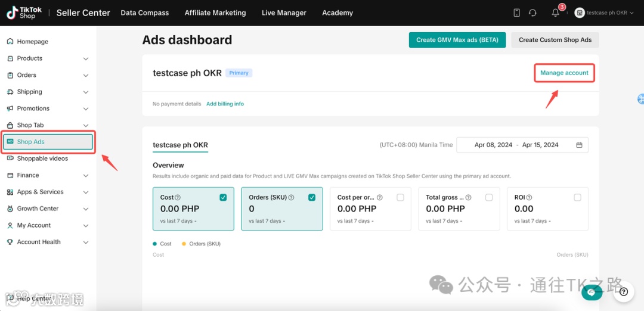Viewport: 644px width, 311px height.
Task: Click the Apps & Services grid icon
Action: tap(10, 192)
